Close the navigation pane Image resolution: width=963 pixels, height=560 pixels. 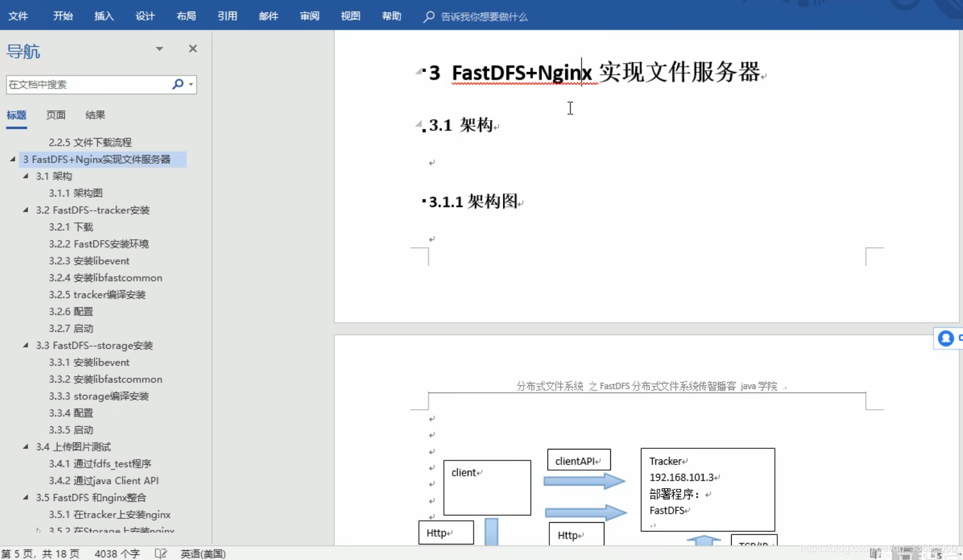point(193,49)
